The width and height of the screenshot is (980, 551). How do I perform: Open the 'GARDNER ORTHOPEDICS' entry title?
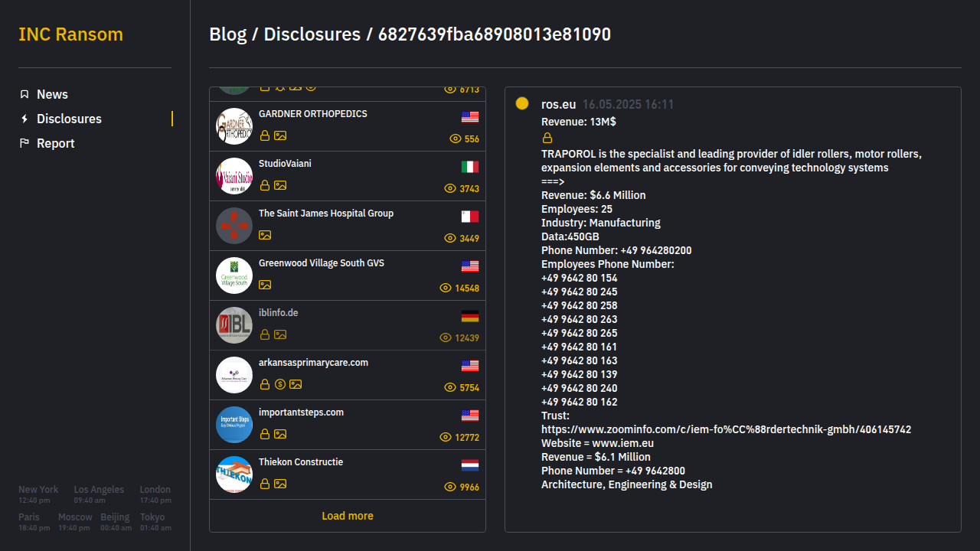tap(313, 114)
